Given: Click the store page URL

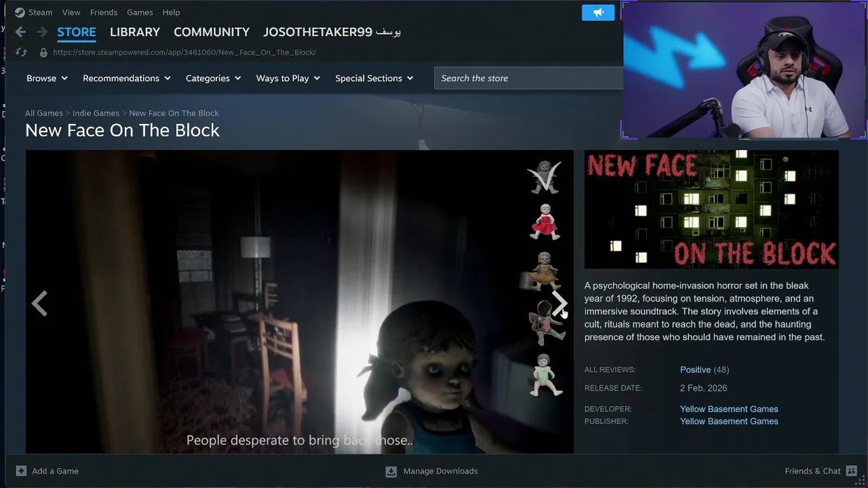Looking at the screenshot, I should (184, 52).
